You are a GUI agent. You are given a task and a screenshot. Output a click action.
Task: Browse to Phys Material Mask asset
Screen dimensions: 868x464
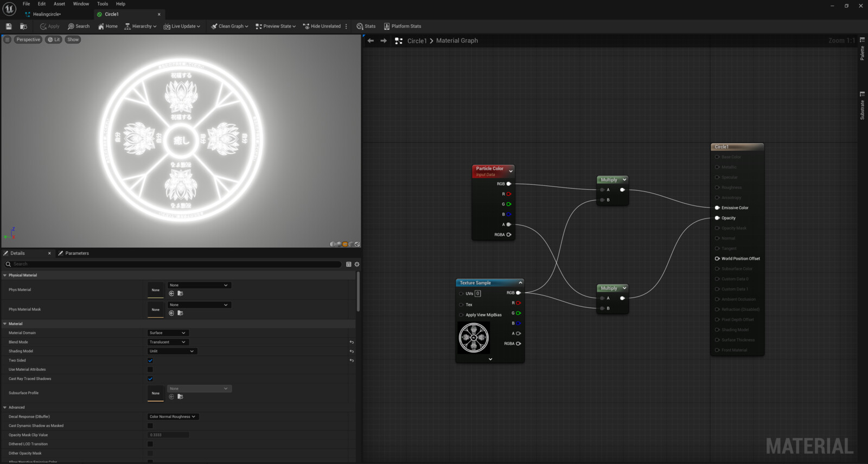click(x=180, y=313)
